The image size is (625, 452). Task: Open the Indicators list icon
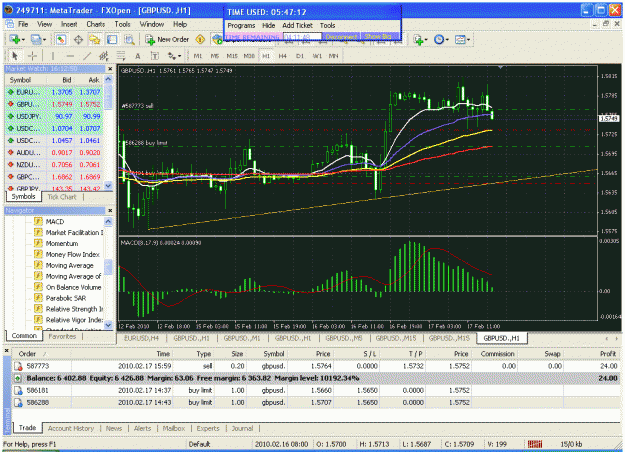418,39
